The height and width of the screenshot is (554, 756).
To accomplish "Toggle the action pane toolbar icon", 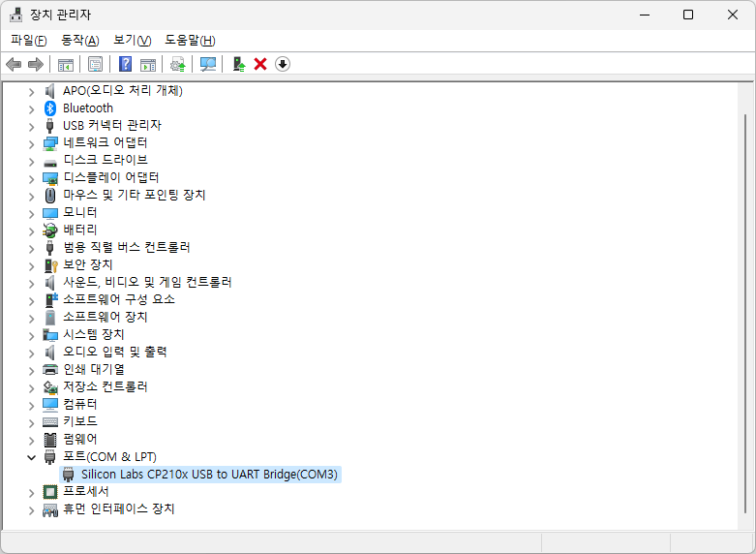I will coord(148,64).
